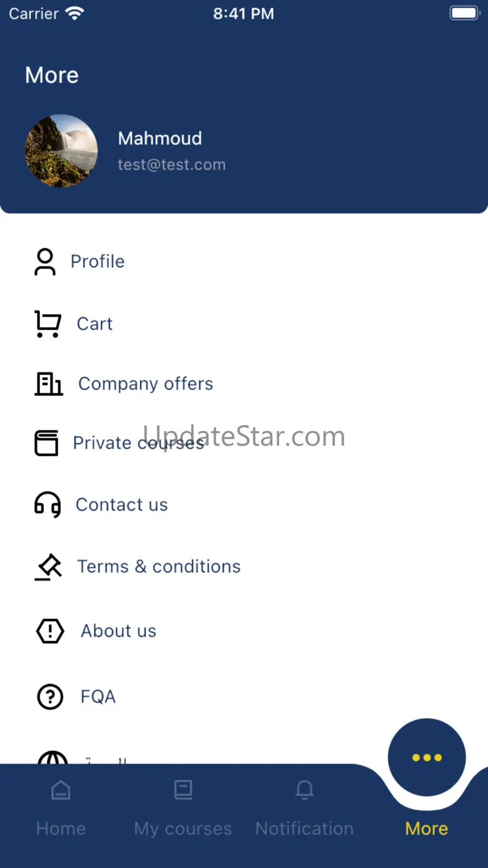Tap the yellow three-dots floating button
This screenshot has width=488, height=868.
coord(427,757)
